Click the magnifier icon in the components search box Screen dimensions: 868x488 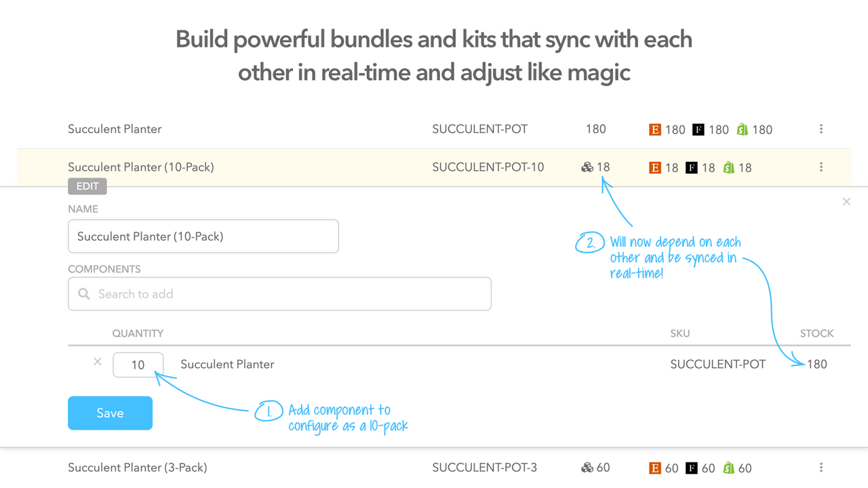click(83, 294)
